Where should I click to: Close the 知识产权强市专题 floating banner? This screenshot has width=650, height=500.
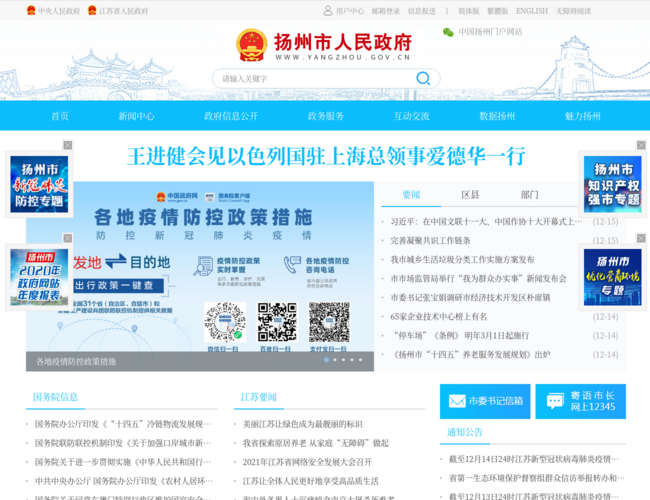tap(641, 145)
